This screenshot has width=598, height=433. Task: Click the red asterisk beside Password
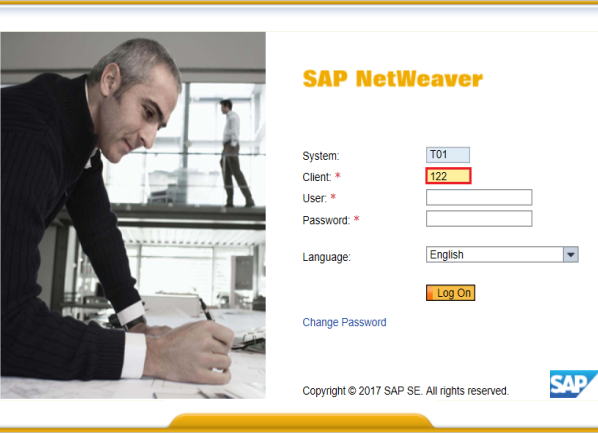[x=356, y=219]
